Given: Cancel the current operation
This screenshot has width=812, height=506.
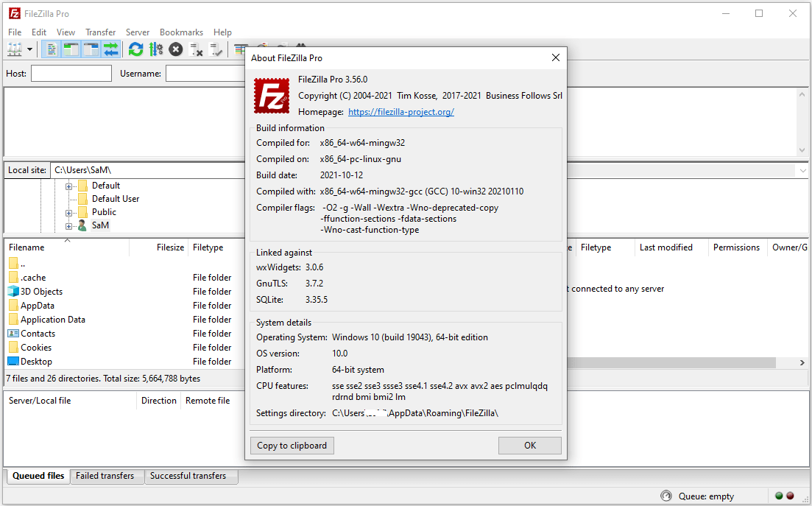Looking at the screenshot, I should (x=176, y=50).
